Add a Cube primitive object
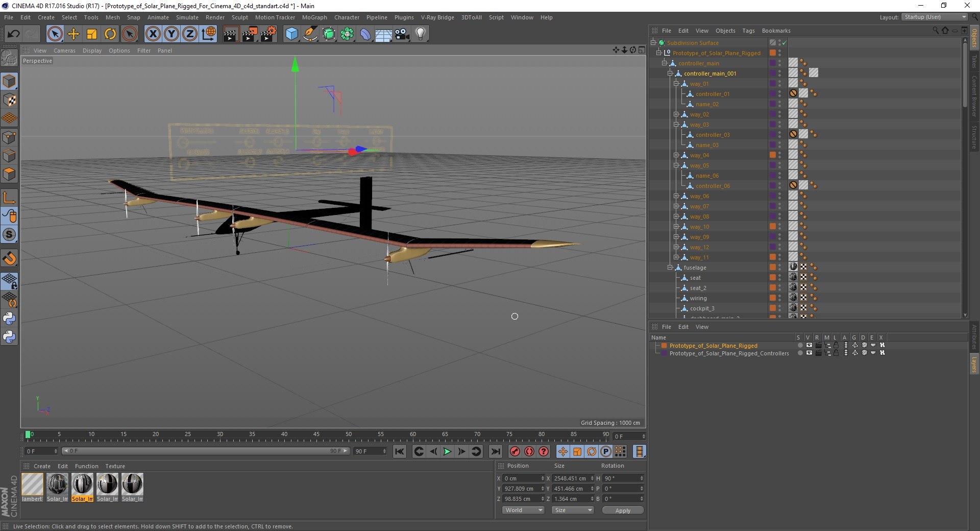Image resolution: width=980 pixels, height=531 pixels. pos(291,34)
